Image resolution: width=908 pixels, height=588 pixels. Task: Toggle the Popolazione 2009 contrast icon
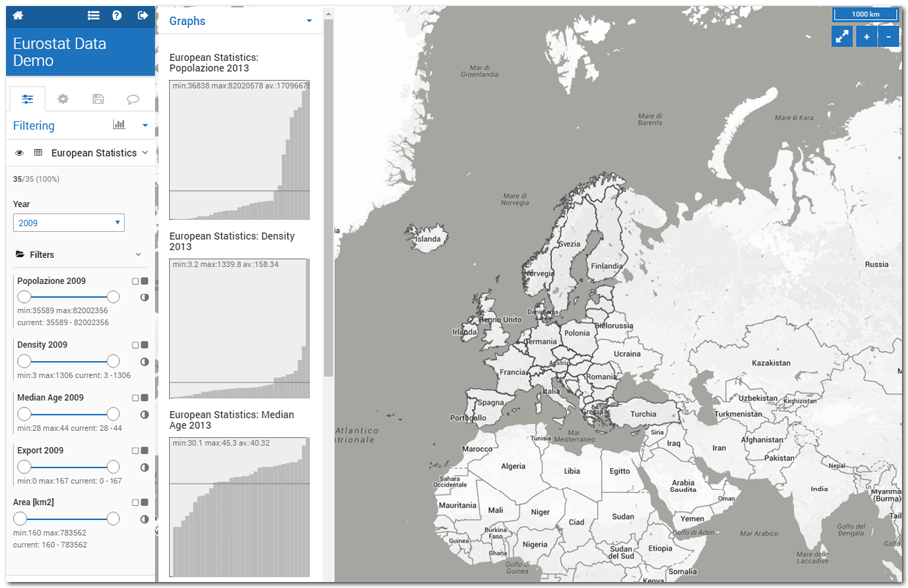click(144, 297)
